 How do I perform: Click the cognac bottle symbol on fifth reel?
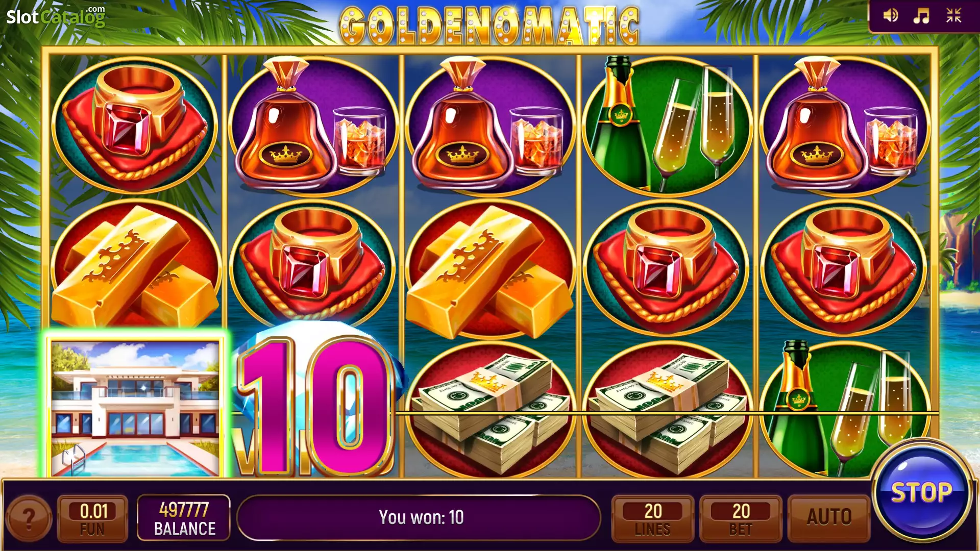[x=844, y=125]
